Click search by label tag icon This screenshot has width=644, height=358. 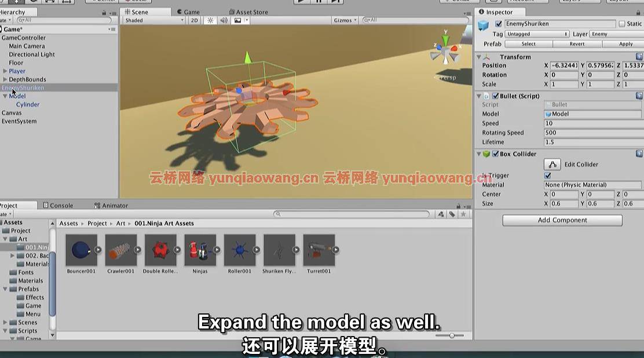point(452,214)
